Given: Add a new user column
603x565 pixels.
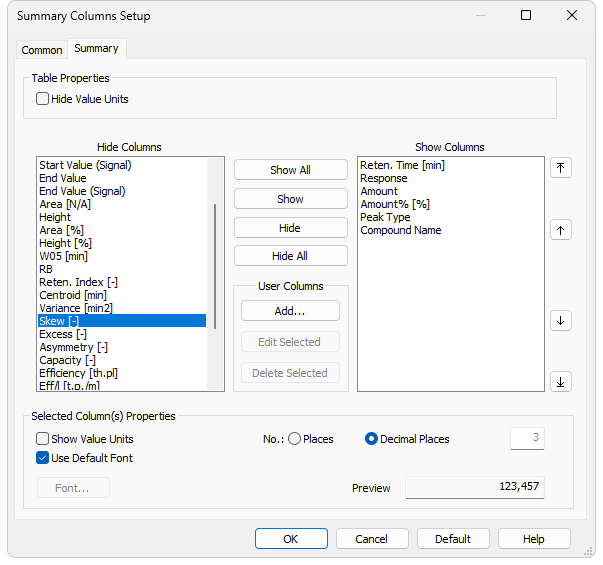Looking at the screenshot, I should click(x=290, y=311).
